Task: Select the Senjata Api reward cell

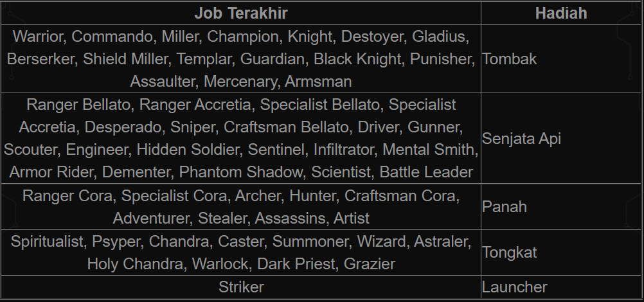Action: [x=521, y=138]
